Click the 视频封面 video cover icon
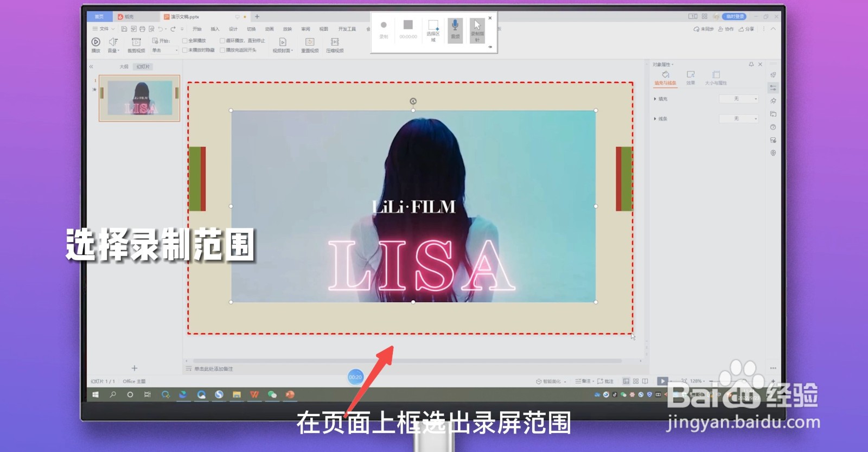 coord(283,42)
